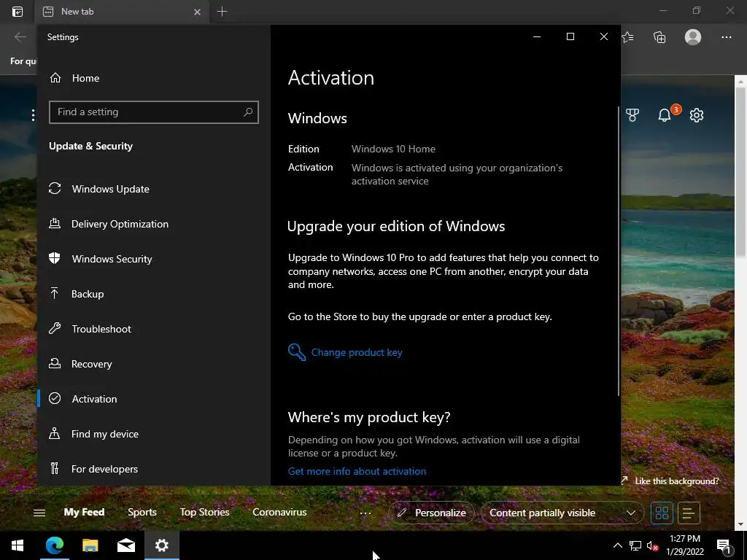Open Microsoft Edge from taskbar
Image resolution: width=747 pixels, height=560 pixels.
click(x=54, y=545)
